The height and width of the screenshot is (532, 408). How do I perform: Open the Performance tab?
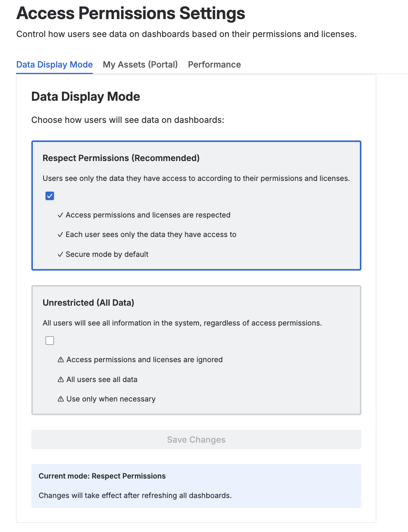(214, 64)
